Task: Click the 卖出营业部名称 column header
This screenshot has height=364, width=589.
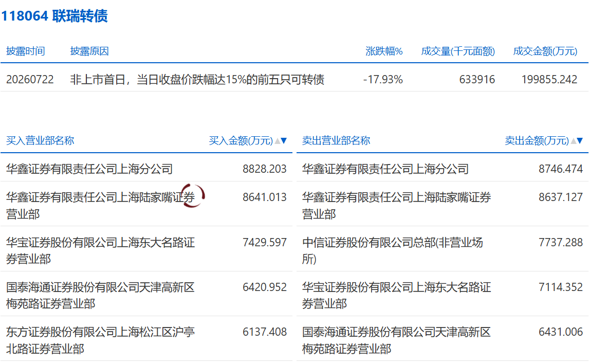Action: coord(336,141)
